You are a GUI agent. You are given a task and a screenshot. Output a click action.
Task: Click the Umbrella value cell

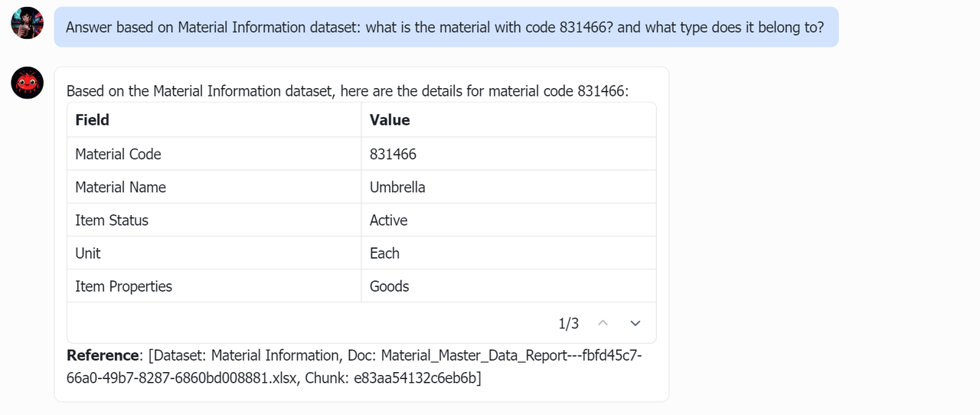[x=397, y=187]
